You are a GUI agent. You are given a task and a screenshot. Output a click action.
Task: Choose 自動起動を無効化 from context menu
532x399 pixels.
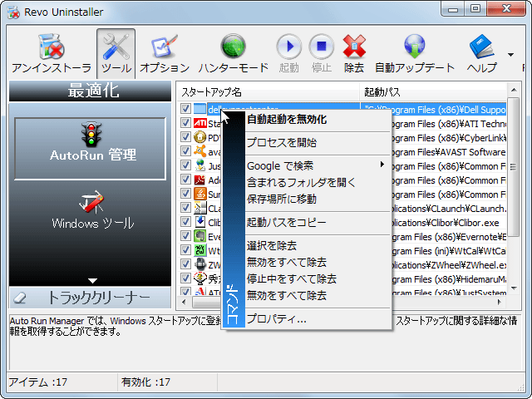click(287, 120)
